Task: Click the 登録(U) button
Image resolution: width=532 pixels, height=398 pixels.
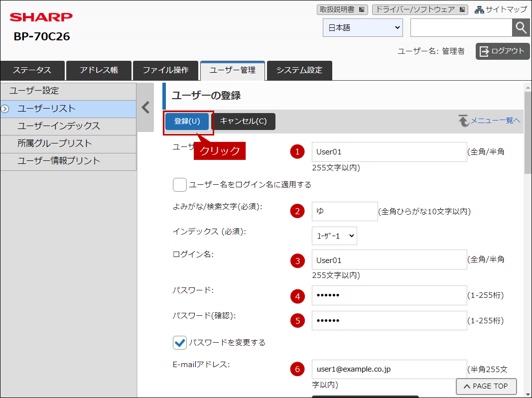Action: [x=187, y=121]
